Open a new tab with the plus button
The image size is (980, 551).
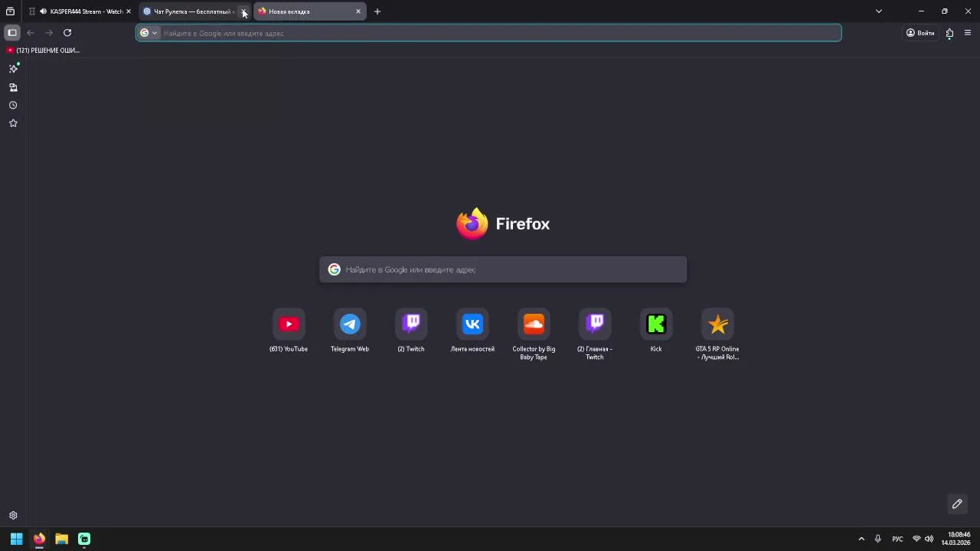377,11
